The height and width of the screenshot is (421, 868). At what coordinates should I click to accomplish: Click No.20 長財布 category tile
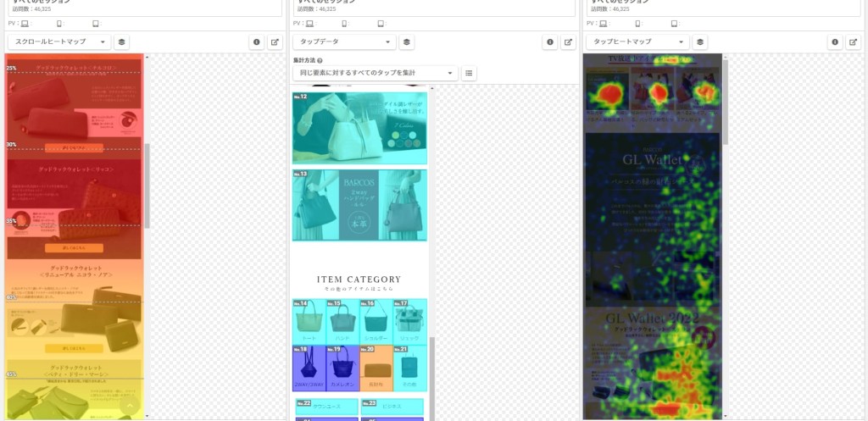coord(376,368)
